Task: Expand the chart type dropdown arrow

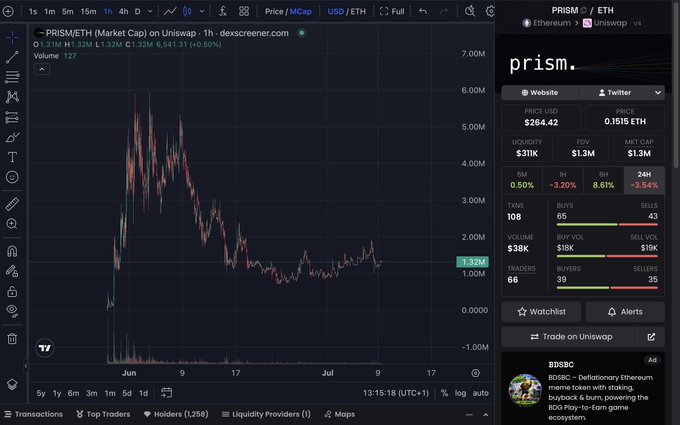Action: click(x=202, y=11)
